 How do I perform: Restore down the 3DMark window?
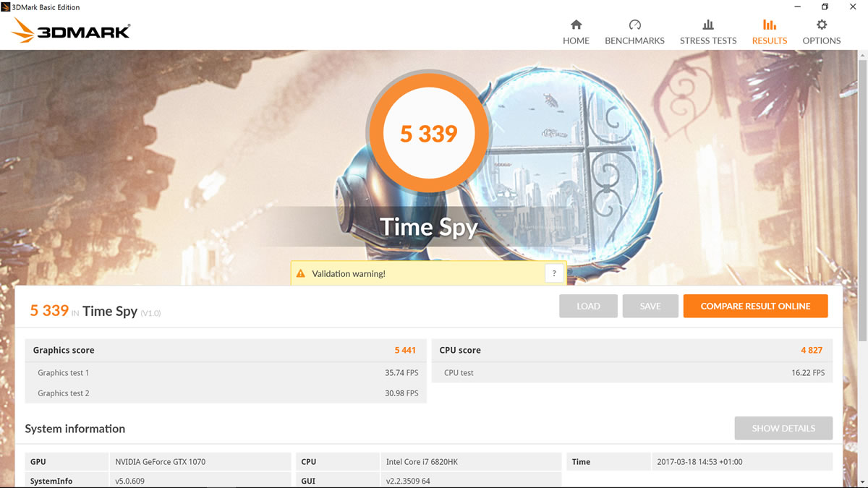click(825, 7)
